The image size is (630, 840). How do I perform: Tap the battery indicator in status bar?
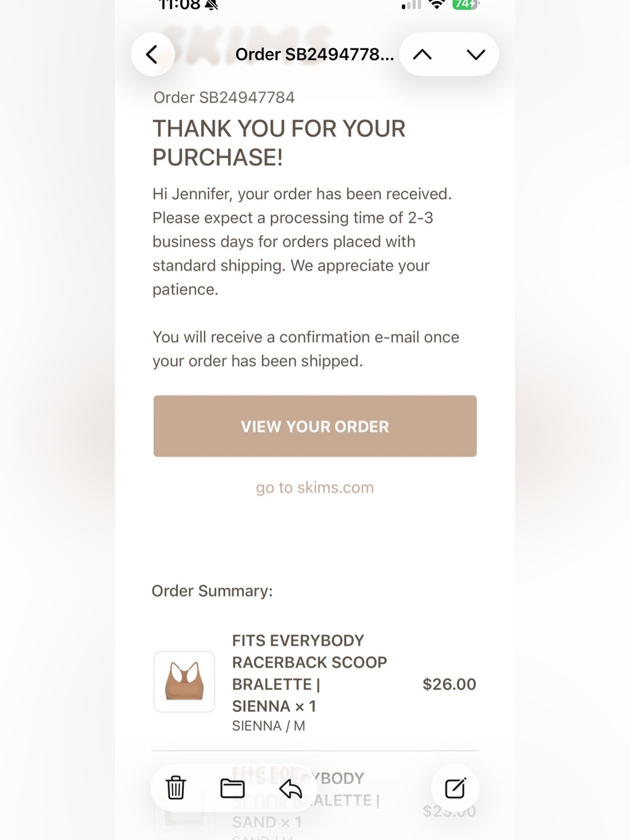click(466, 4)
